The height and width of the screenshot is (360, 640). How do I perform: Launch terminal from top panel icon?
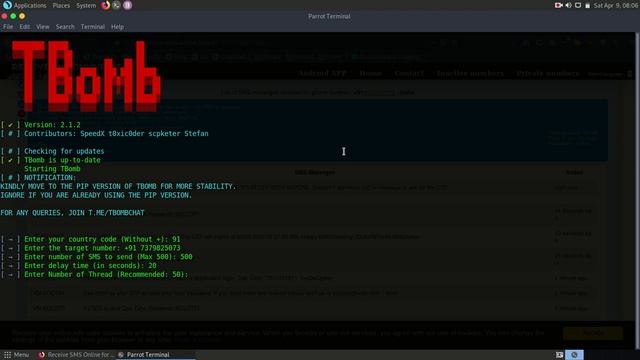pos(116,5)
